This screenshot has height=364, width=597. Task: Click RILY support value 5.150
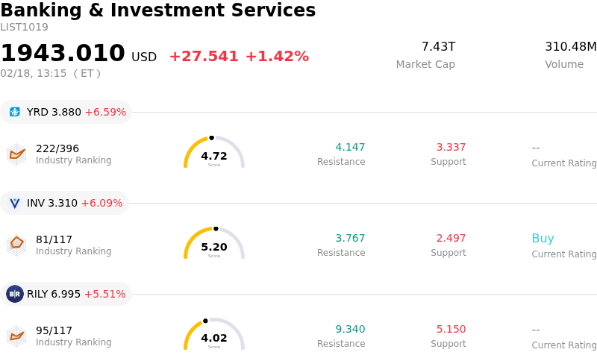[x=451, y=329]
